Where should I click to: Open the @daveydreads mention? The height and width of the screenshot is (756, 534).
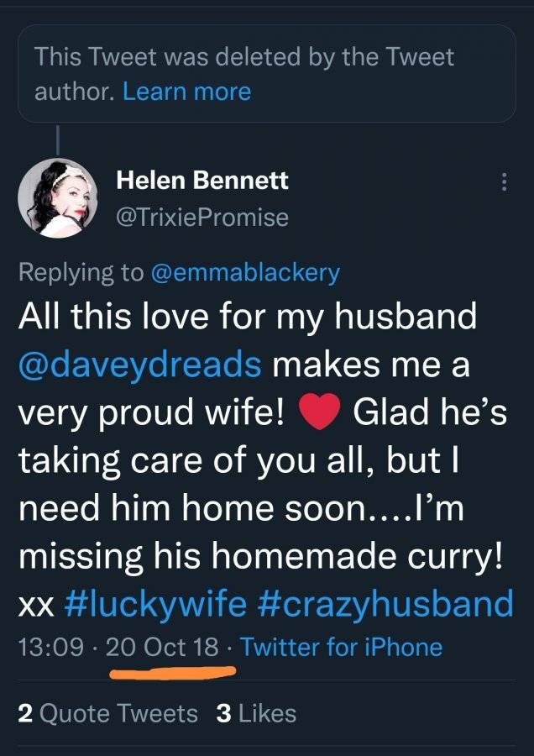point(139,365)
